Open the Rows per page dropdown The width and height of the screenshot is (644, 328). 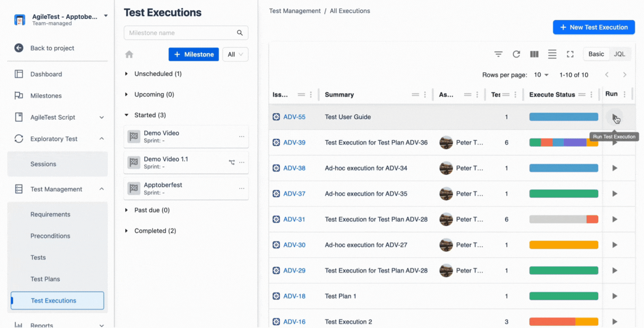[541, 75]
